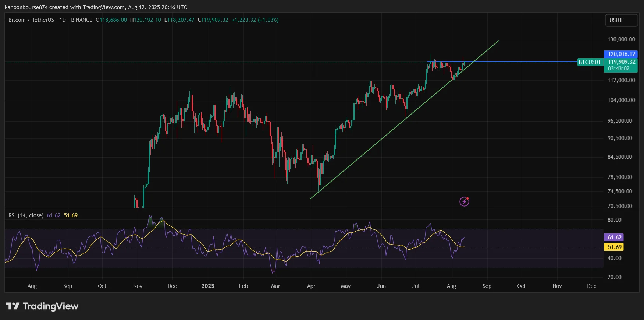Click the change +1,223.32 (+1.03%) text
This screenshot has height=320, width=644.
[255, 20]
